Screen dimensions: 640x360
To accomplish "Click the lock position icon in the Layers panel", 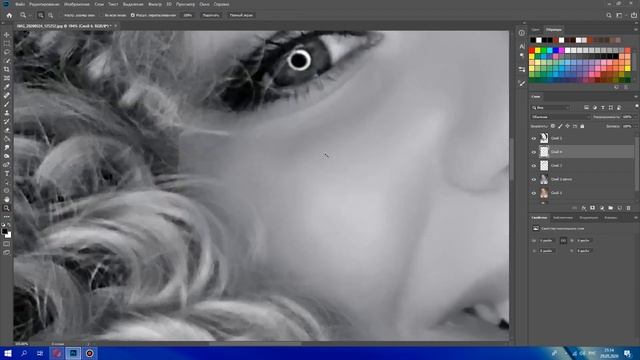I will (x=567, y=126).
